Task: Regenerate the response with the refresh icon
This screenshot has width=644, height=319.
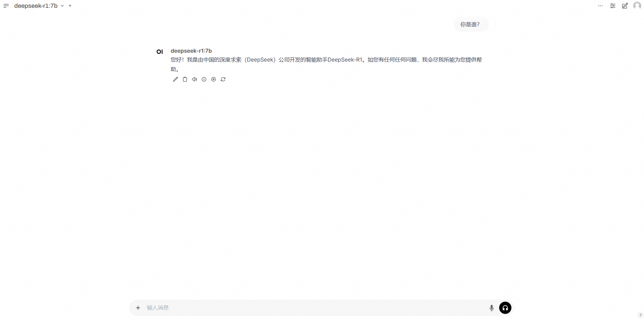Action: click(x=223, y=79)
